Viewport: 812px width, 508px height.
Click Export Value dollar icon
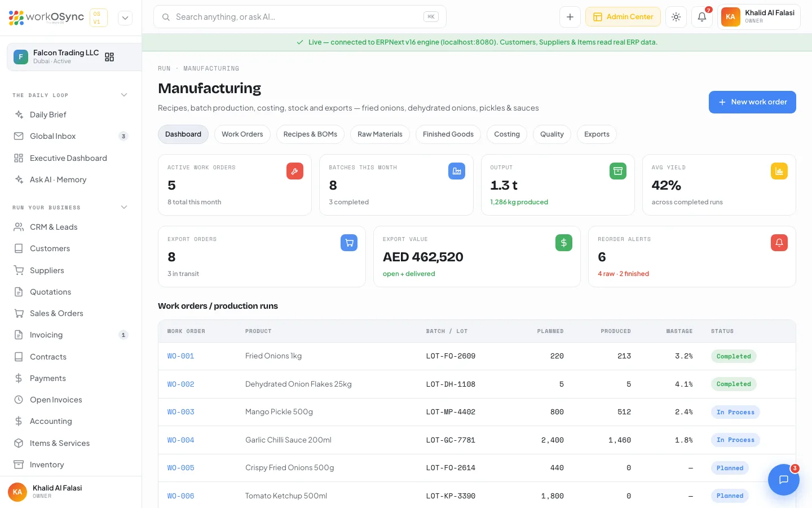tap(564, 243)
